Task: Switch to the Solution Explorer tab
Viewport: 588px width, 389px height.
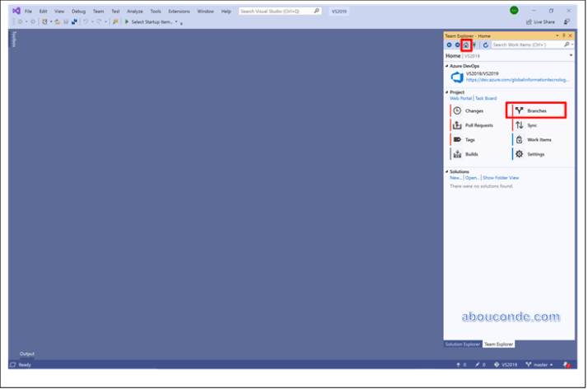Action: pyautogui.click(x=462, y=344)
